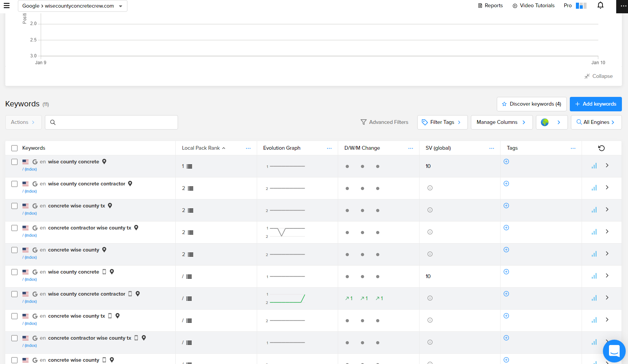Check the wise county concrete contractor row
628x364 pixels.
(14, 184)
